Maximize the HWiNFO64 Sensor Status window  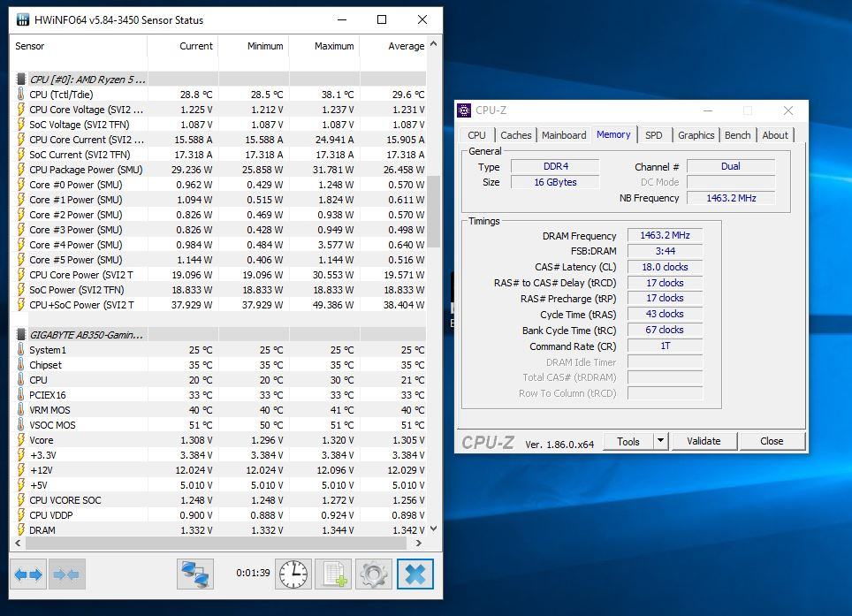382,19
